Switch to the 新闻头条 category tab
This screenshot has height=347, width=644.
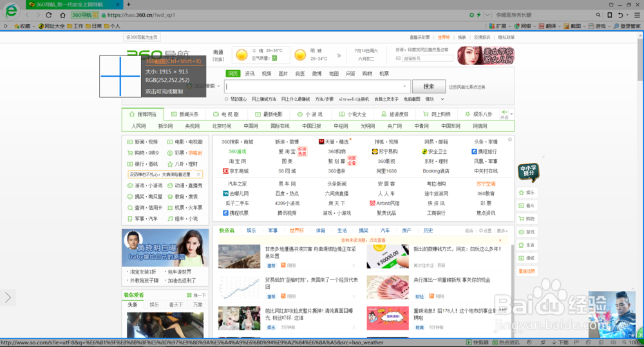pyautogui.click(x=184, y=114)
